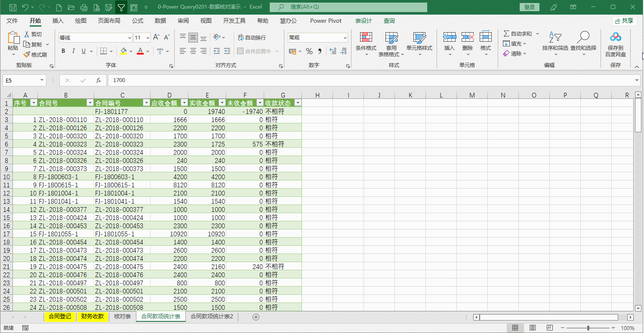Toggle italic formatting
This screenshot has width=644, height=333.
(x=73, y=51)
